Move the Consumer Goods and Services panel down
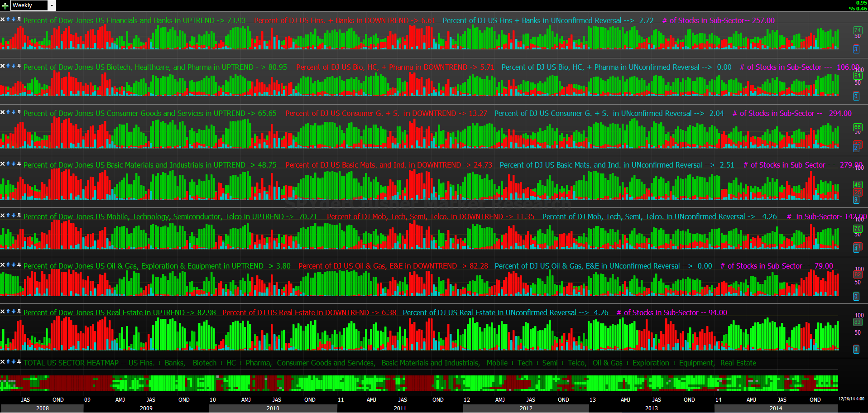This screenshot has height=413, width=868. [14, 112]
